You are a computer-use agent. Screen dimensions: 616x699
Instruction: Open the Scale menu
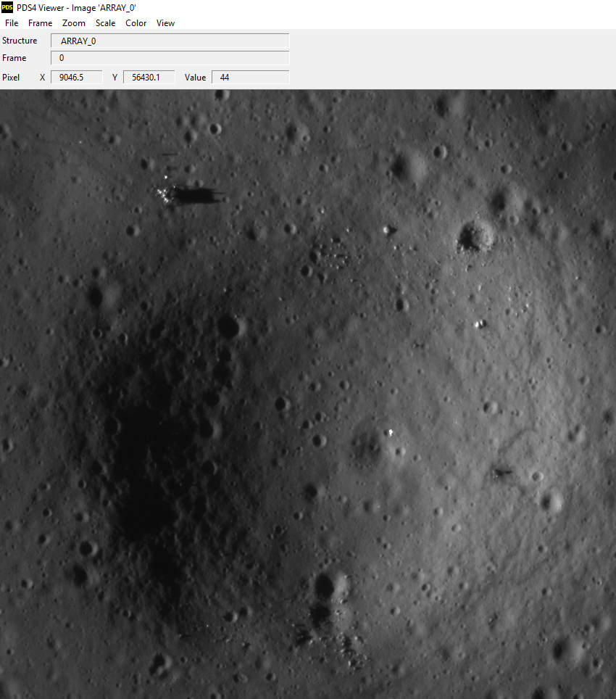coord(105,23)
